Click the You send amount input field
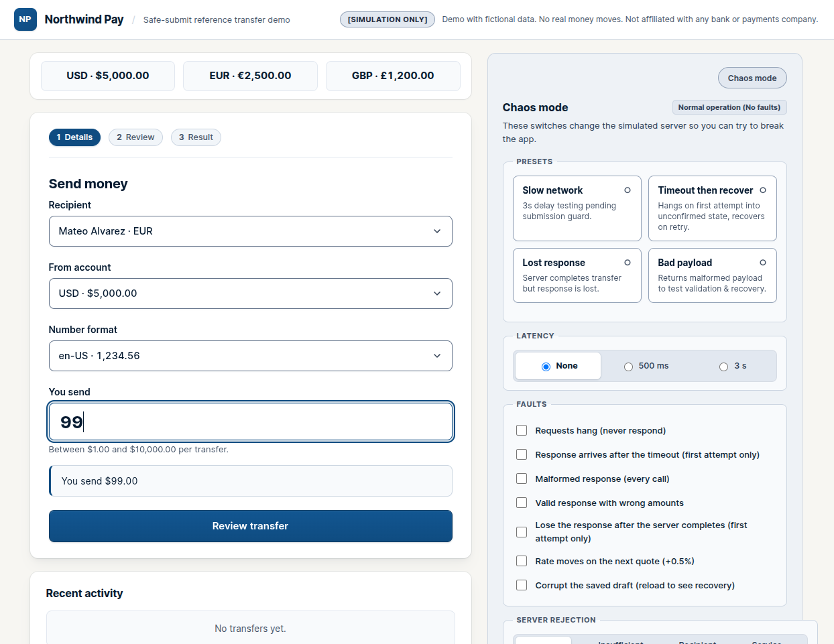834x644 pixels. pyautogui.click(x=250, y=422)
